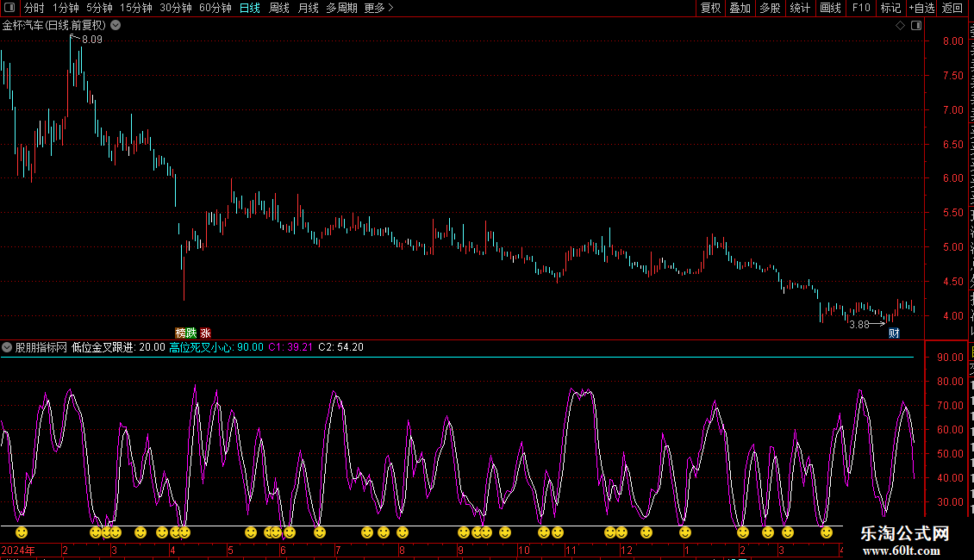Click the 2024年 date axis label
Viewport: 974px width, 560px height.
[x=18, y=551]
